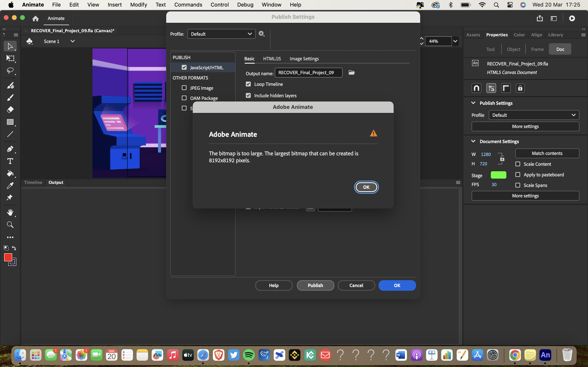
Task: Click OK to dismiss the bitmap warning
Action: pos(366,187)
